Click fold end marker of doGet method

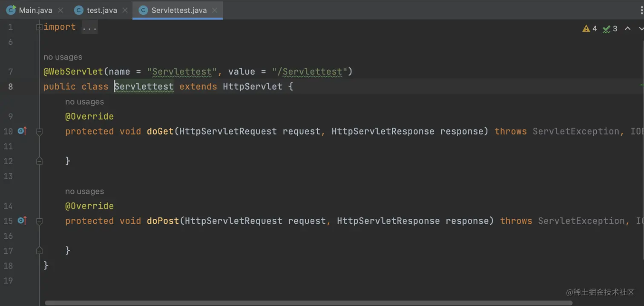click(40, 161)
